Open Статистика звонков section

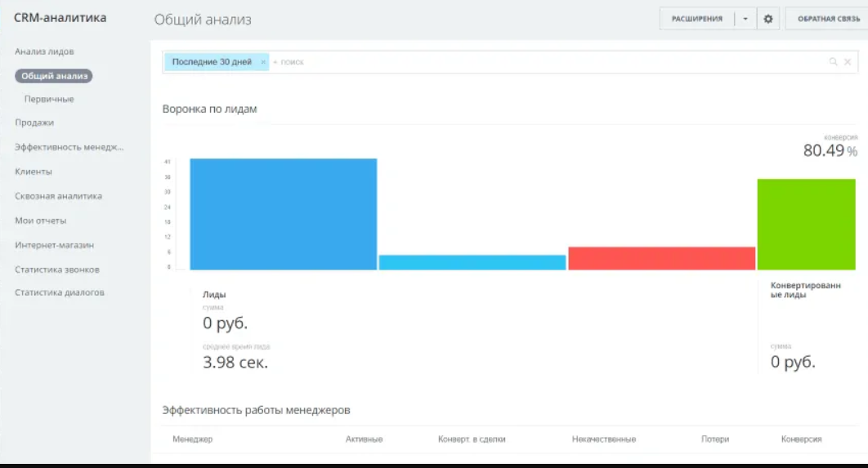point(56,270)
